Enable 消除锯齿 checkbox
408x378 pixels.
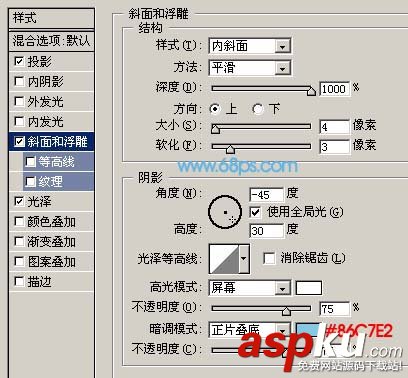tap(269, 258)
